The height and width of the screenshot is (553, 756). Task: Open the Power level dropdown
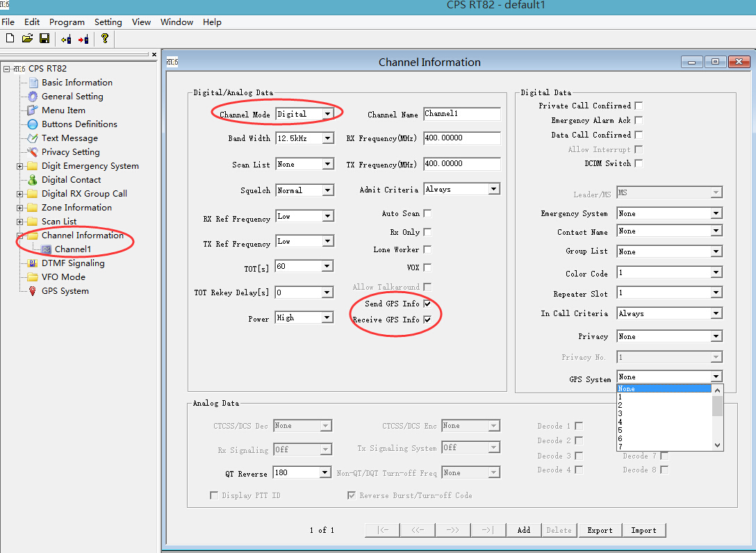[327, 317]
